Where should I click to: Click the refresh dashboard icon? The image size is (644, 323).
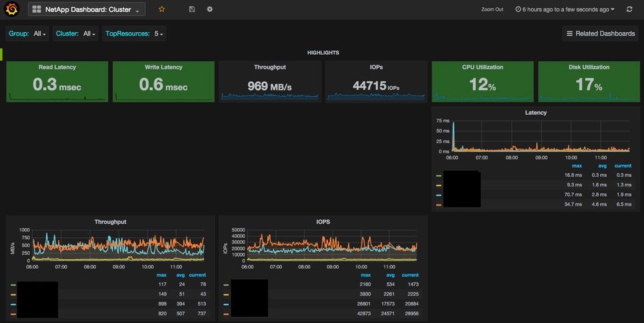coord(629,10)
